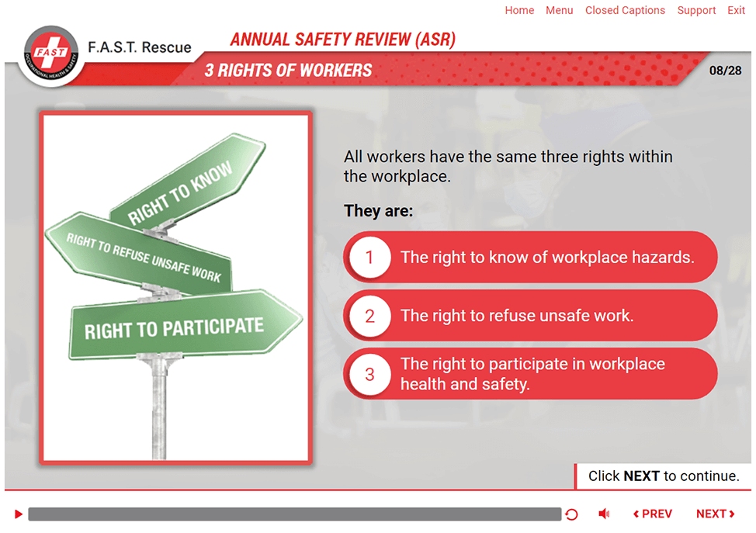Turn on Closed Captions
The width and height of the screenshot is (756, 533).
tap(625, 10)
